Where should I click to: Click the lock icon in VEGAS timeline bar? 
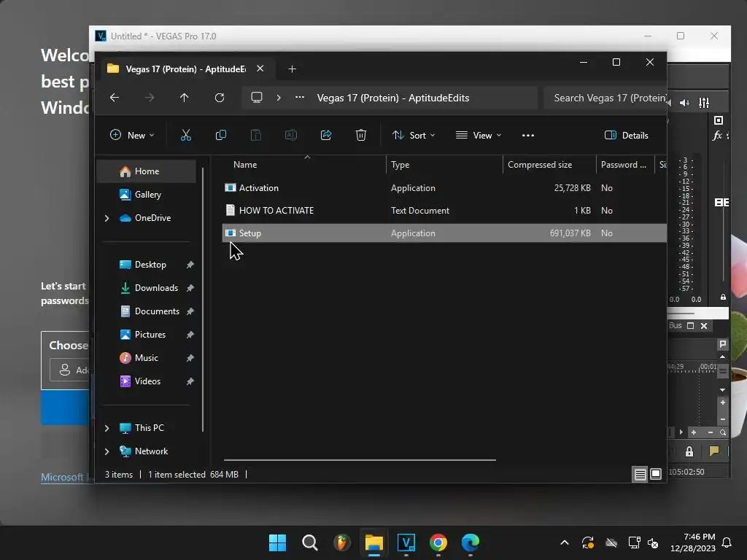click(689, 451)
